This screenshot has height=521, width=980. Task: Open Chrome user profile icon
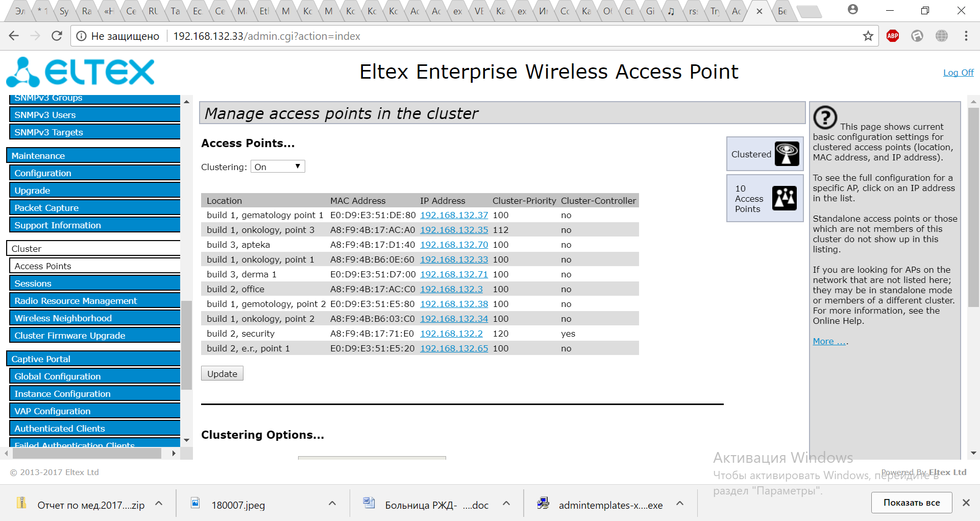tap(852, 10)
